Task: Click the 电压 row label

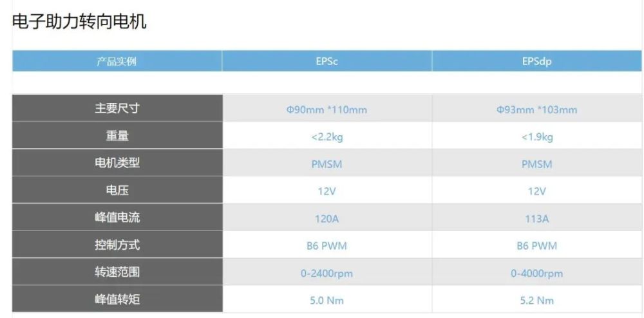Action: (x=117, y=191)
